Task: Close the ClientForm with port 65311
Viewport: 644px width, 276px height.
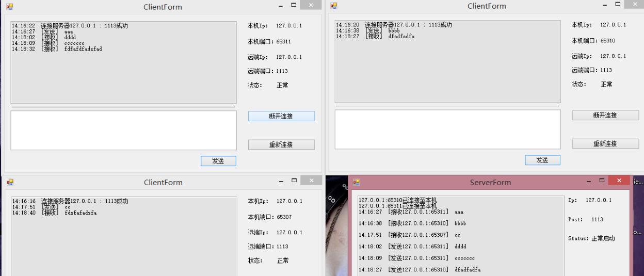Action: pos(311,5)
